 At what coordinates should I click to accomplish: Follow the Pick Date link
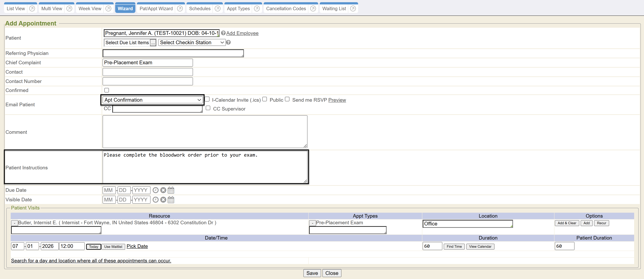click(137, 247)
